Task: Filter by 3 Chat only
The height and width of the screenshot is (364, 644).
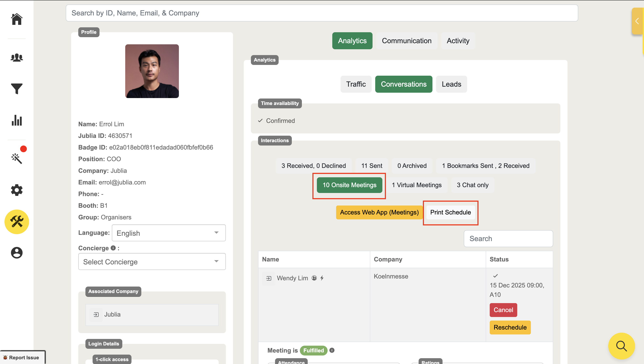Action: [472, 185]
